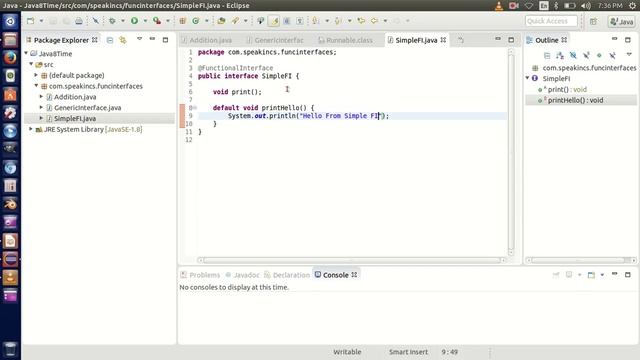Open the Javadoc tab

(x=242, y=275)
